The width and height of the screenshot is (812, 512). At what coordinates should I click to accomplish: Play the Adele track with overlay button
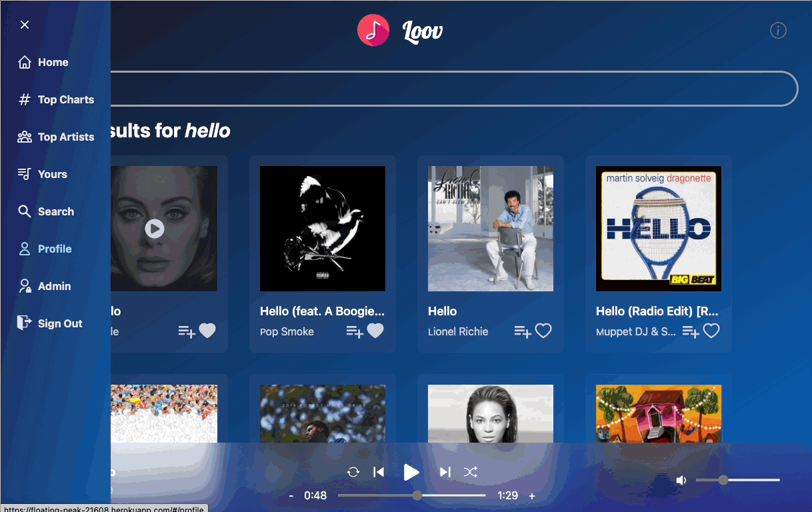tap(155, 229)
